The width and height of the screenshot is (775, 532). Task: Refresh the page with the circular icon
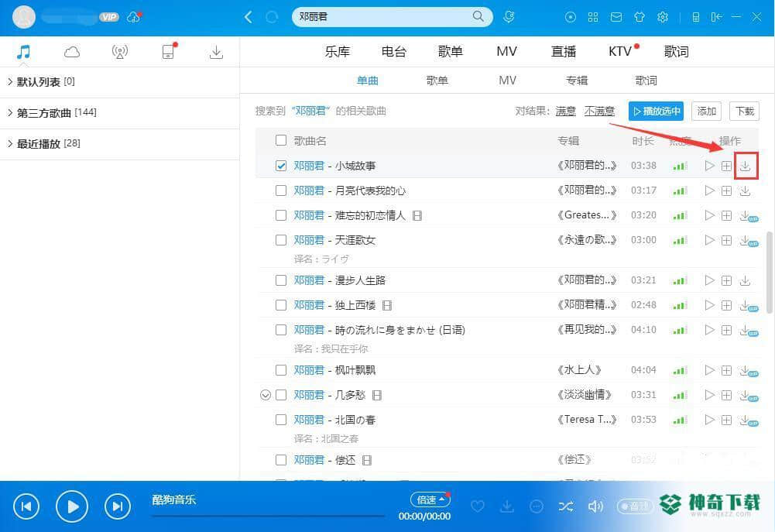pyautogui.click(x=272, y=17)
